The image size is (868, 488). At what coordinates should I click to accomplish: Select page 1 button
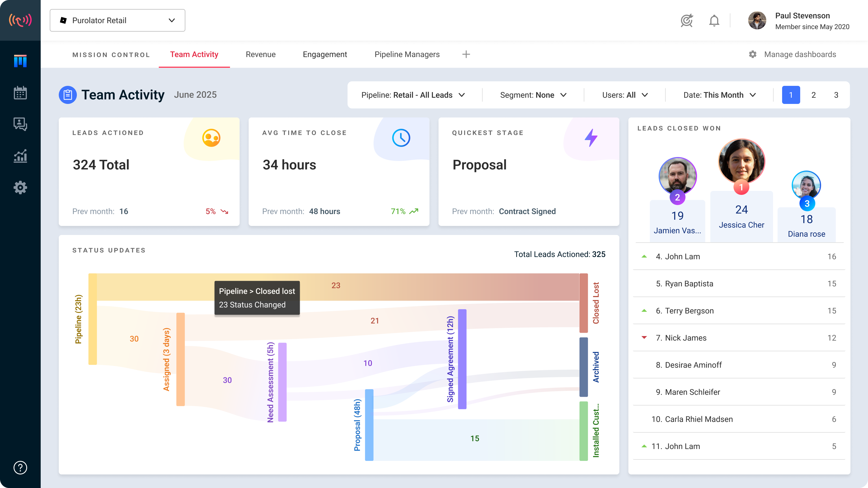791,95
